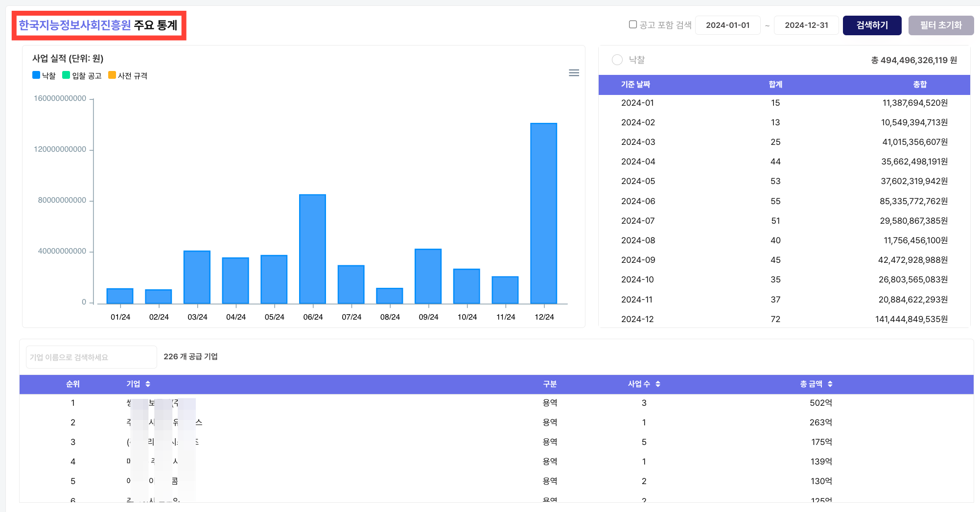Click the amount 141,444,849,535원
980x512 pixels.
(911, 319)
